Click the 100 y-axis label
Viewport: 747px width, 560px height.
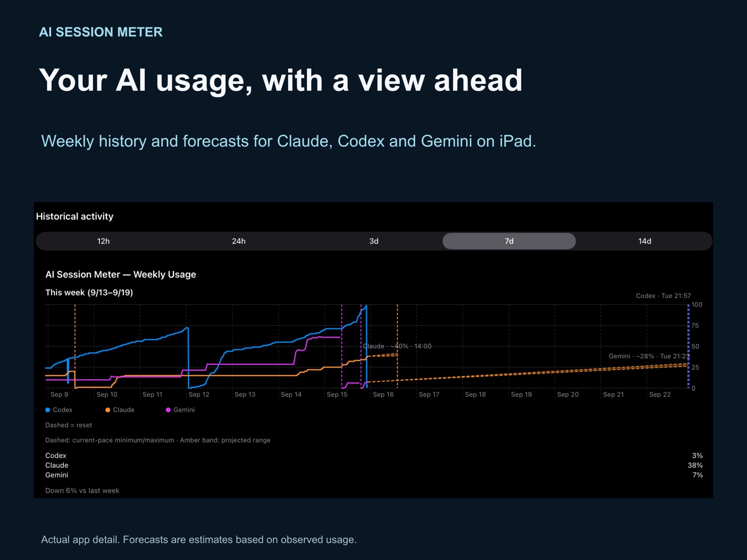coord(697,305)
